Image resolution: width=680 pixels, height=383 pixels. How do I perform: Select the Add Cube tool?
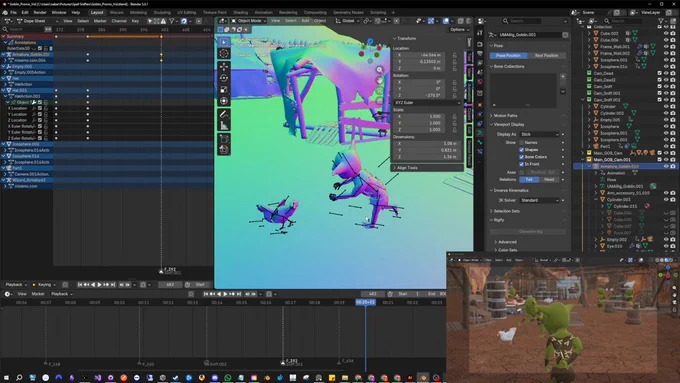[224, 139]
